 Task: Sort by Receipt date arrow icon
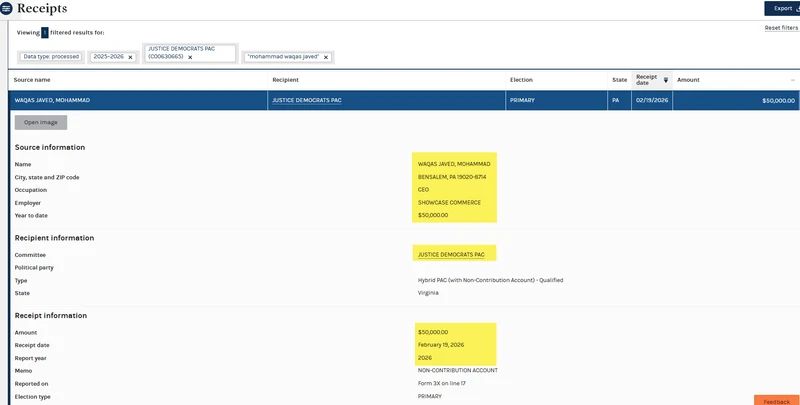666,80
